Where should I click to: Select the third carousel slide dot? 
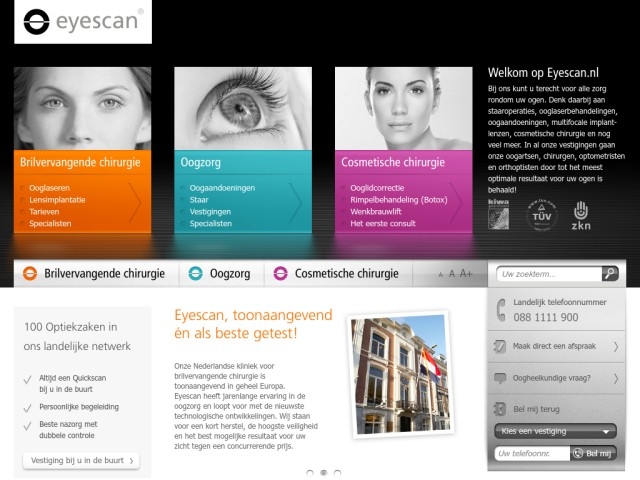337,472
